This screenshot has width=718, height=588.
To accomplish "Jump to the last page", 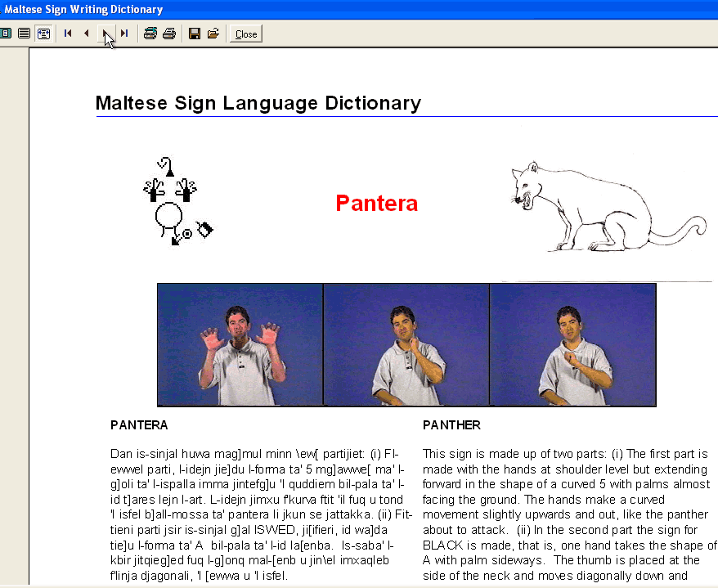I will pyautogui.click(x=124, y=34).
